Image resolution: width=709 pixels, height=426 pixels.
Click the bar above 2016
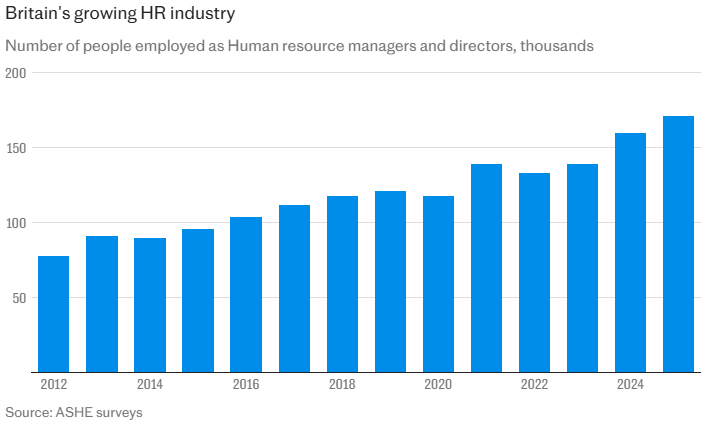click(246, 295)
